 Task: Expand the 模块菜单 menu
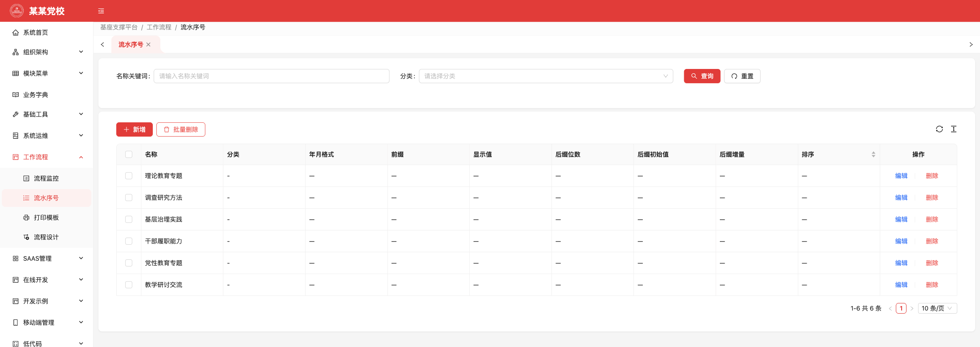pos(47,73)
